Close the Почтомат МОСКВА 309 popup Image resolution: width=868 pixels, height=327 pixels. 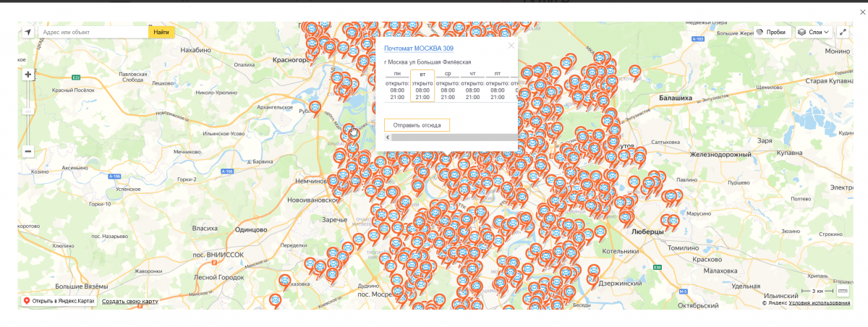[511, 45]
